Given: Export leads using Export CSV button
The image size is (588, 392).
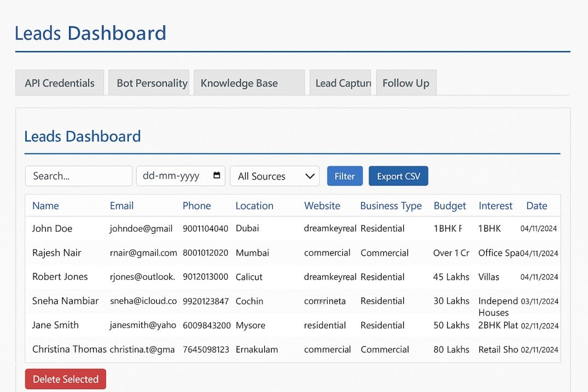Looking at the screenshot, I should click(x=398, y=176).
